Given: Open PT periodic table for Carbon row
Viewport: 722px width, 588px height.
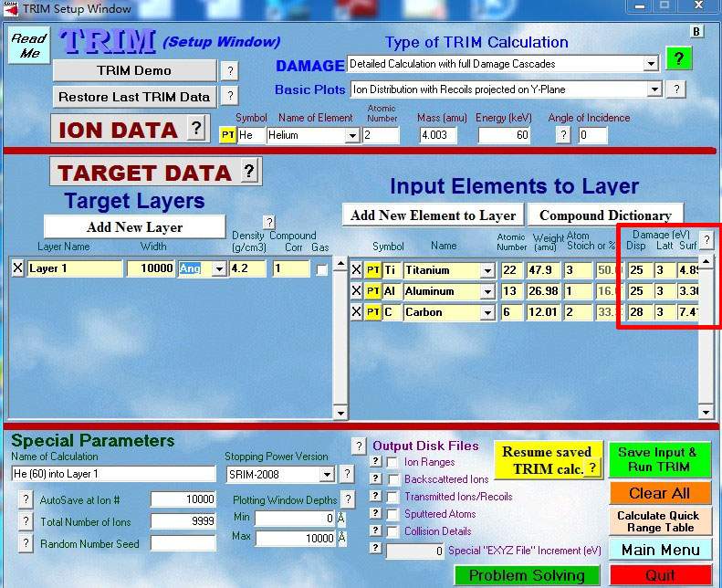Looking at the screenshot, I should point(373,312).
